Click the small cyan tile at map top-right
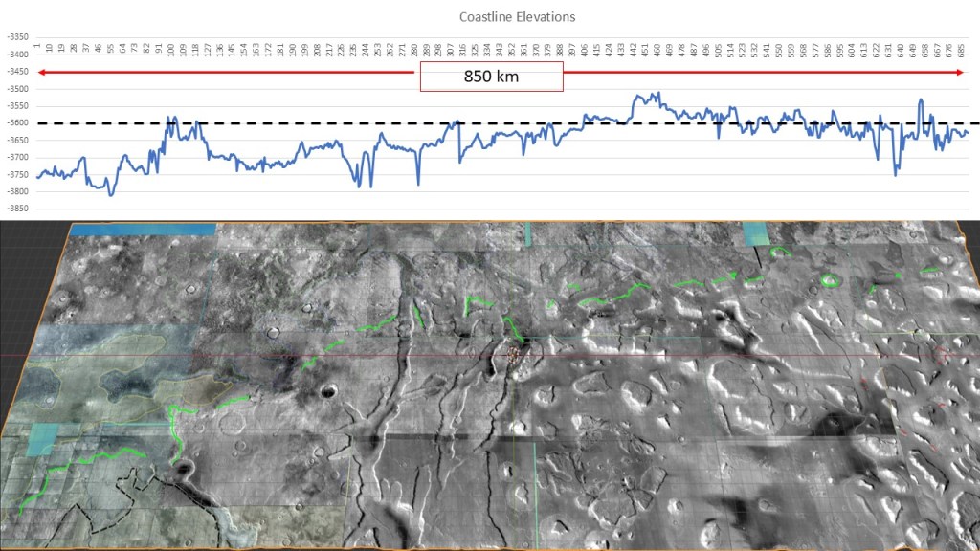Screen dimensions: 980x551 [755, 233]
